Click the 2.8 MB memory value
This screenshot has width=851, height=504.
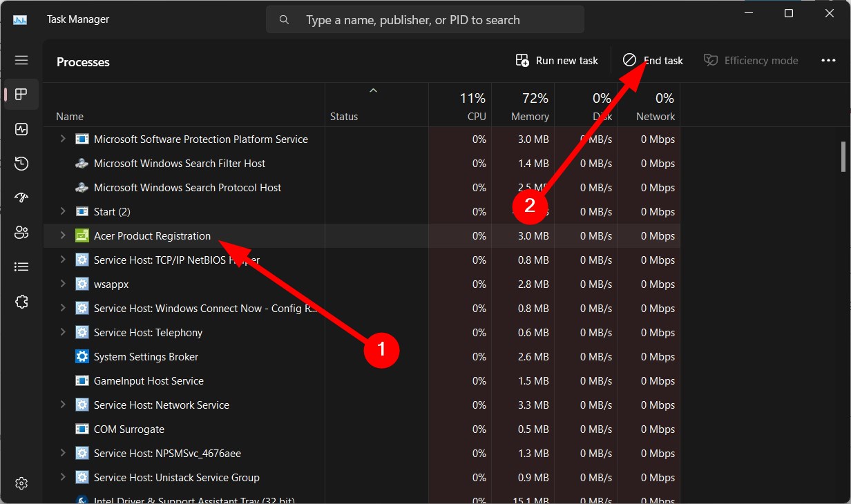point(533,284)
